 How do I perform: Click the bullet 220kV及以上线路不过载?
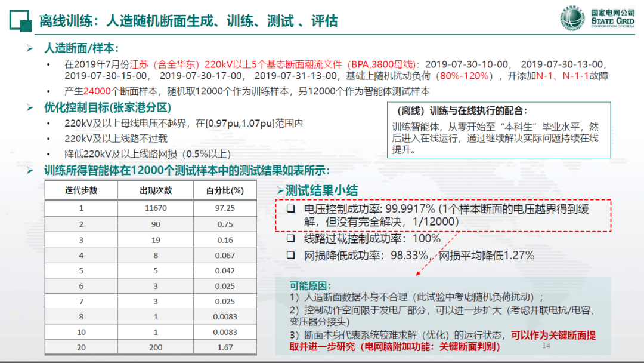116,139
